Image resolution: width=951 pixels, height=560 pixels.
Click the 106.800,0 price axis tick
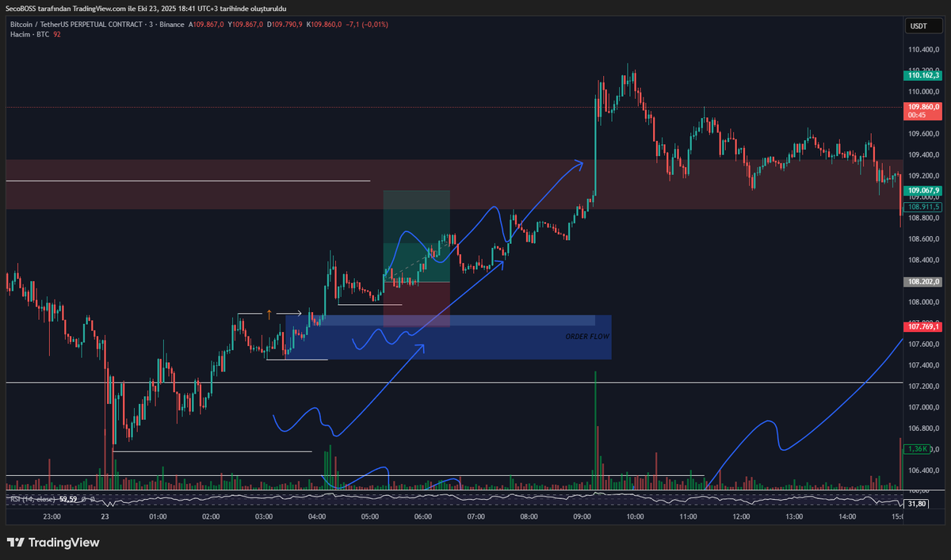pos(924,429)
